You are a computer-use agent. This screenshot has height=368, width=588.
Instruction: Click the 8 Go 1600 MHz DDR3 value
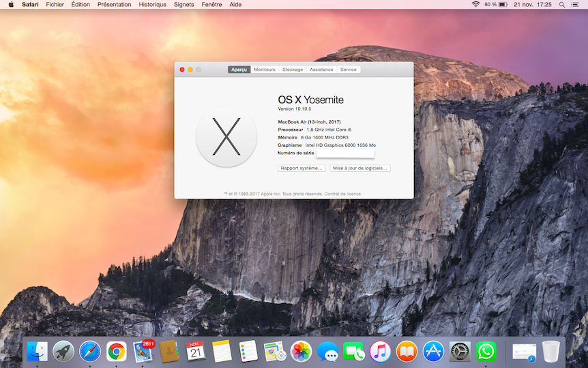[325, 137]
